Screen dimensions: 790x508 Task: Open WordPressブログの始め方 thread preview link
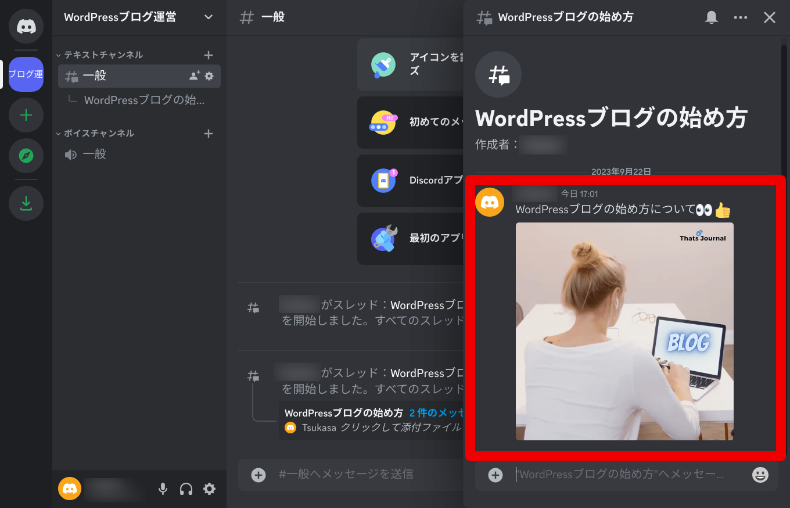[x=344, y=413]
